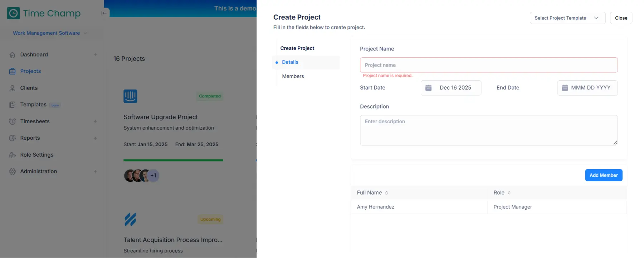Click 'System enhancement and optimization' text
This screenshot has width=644, height=258.
pos(169,128)
